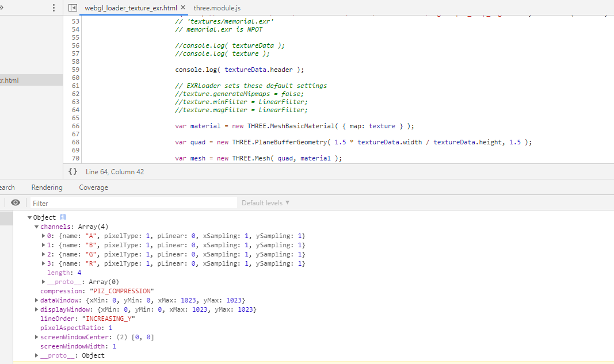Image resolution: width=614 pixels, height=364 pixels.
Task: Click the compression "PIZ_COMPRESSION" value
Action: (x=122, y=291)
